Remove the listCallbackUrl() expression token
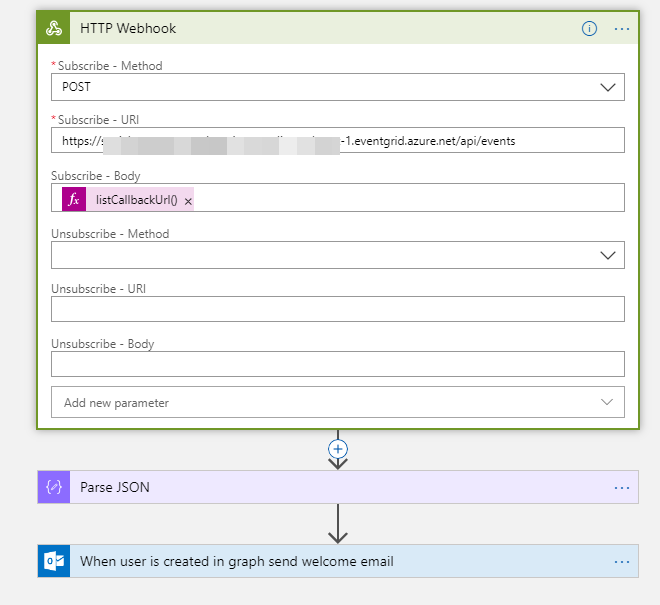This screenshot has width=660, height=605. click(x=188, y=202)
